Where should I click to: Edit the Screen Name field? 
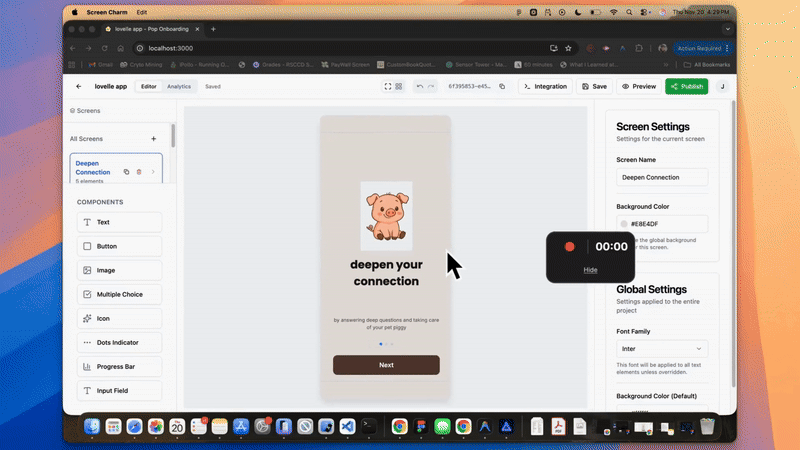[662, 178]
